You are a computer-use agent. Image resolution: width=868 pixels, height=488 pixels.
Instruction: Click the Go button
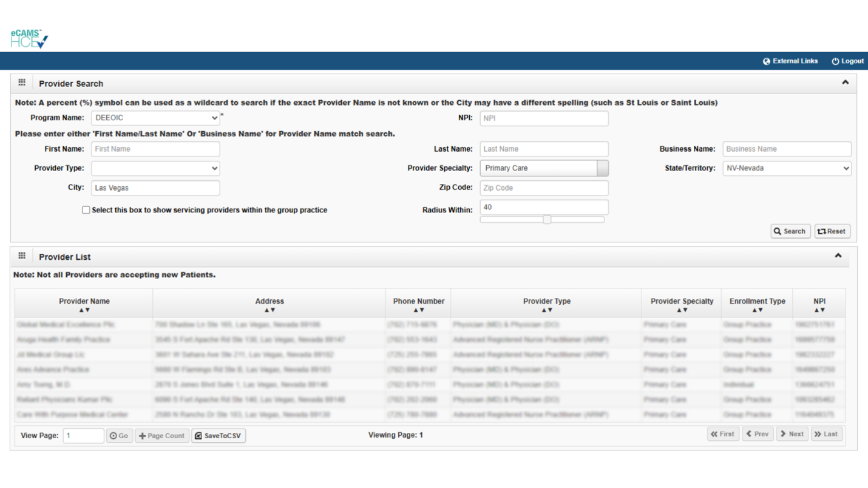pos(119,436)
